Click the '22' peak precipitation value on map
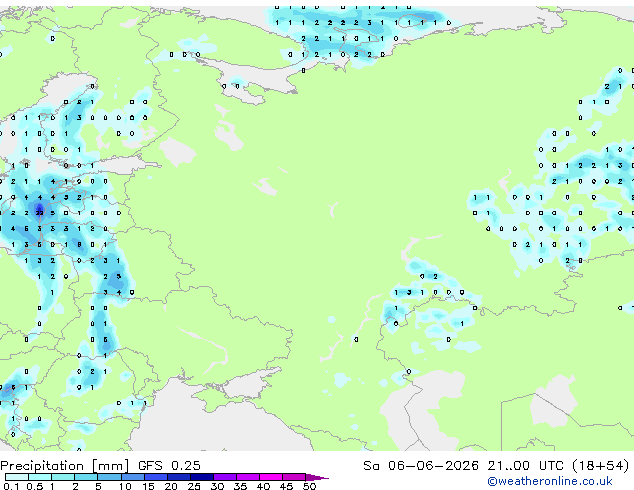The height and width of the screenshot is (490, 634). click(39, 213)
